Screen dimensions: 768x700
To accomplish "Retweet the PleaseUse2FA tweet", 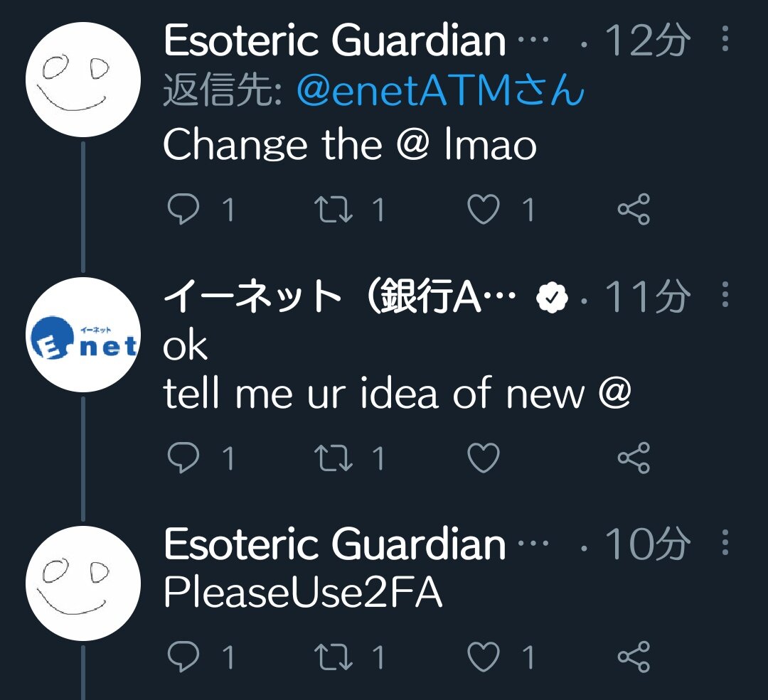I will point(333,657).
